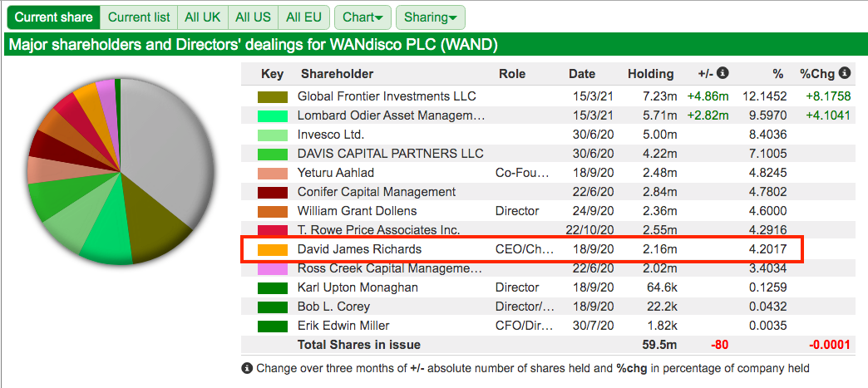Screen dimensions: 868x388
Task: Click the Holding column header
Action: [x=650, y=74]
